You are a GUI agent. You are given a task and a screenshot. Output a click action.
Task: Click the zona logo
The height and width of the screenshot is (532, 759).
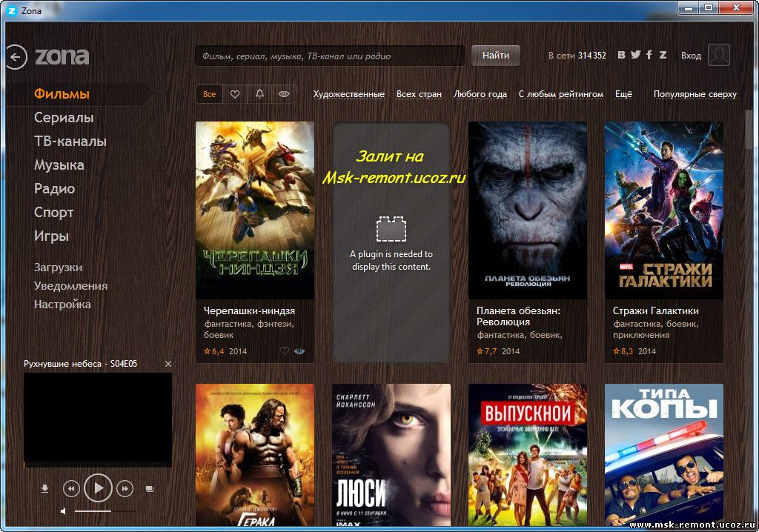(x=62, y=57)
